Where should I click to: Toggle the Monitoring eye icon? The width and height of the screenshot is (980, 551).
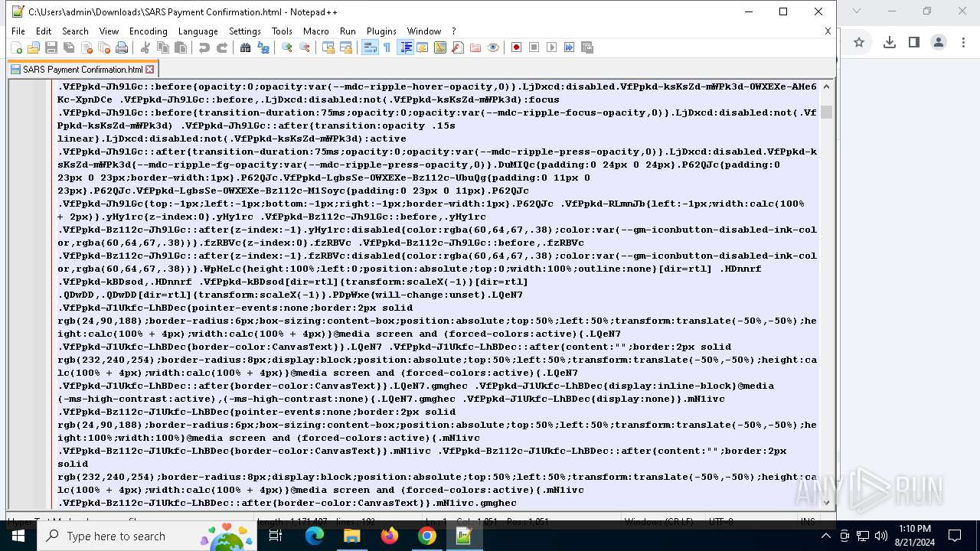(x=493, y=47)
